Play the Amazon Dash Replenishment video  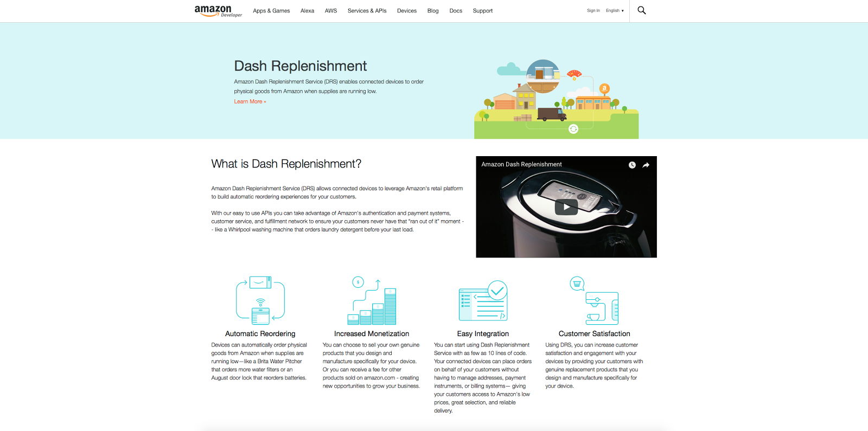(566, 207)
